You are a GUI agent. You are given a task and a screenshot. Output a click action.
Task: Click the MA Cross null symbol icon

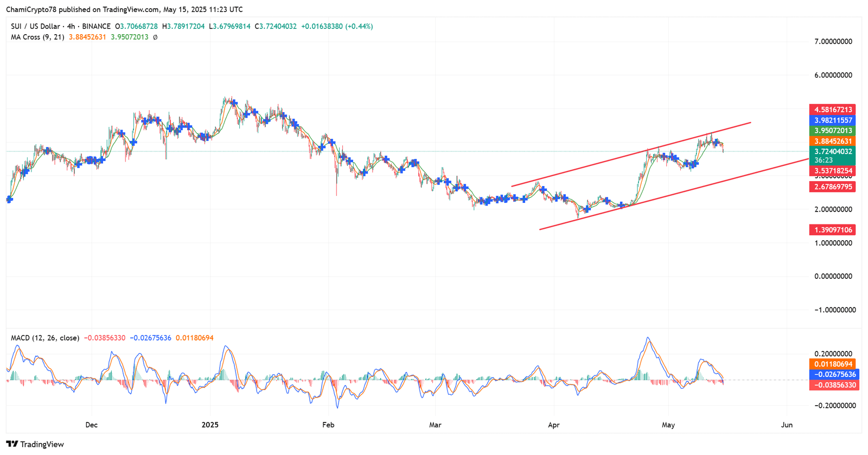click(x=155, y=37)
